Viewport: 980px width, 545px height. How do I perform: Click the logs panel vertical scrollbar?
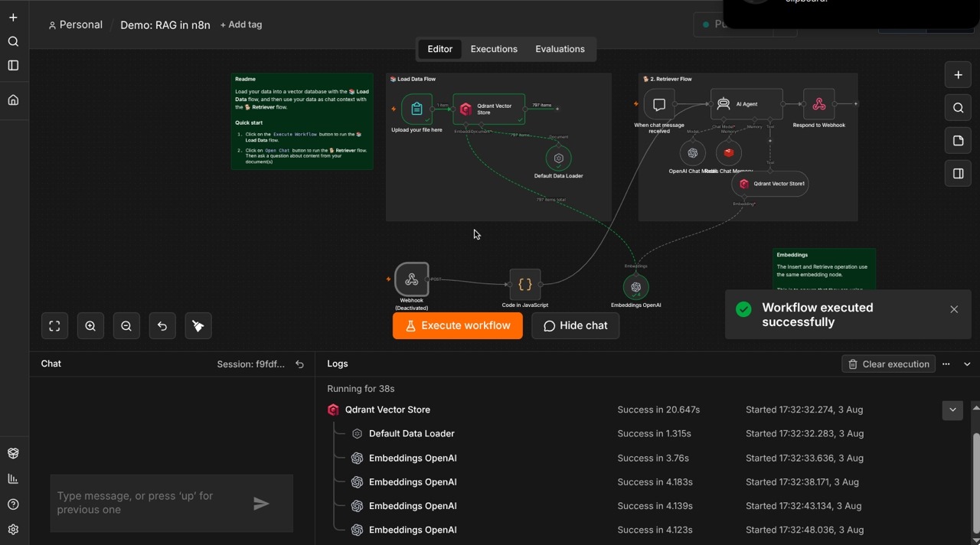coord(975,483)
